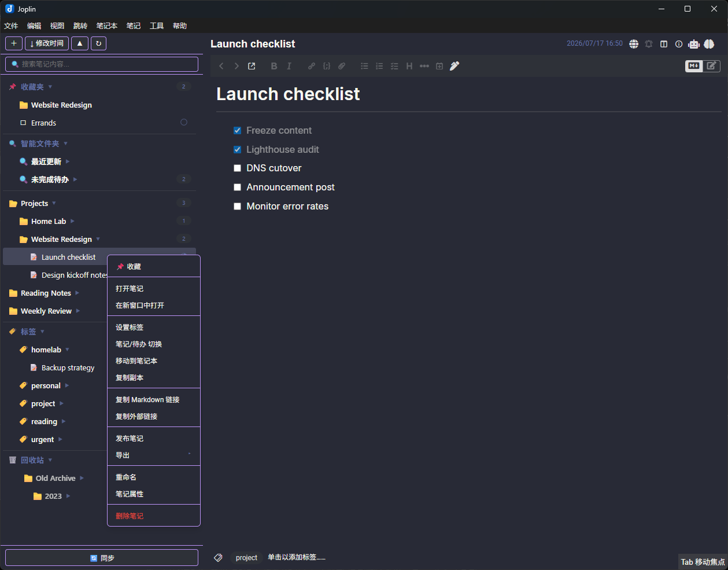Viewport: 728px width, 570px height.
Task: Click the globe publish icon in header
Action: pos(634,44)
